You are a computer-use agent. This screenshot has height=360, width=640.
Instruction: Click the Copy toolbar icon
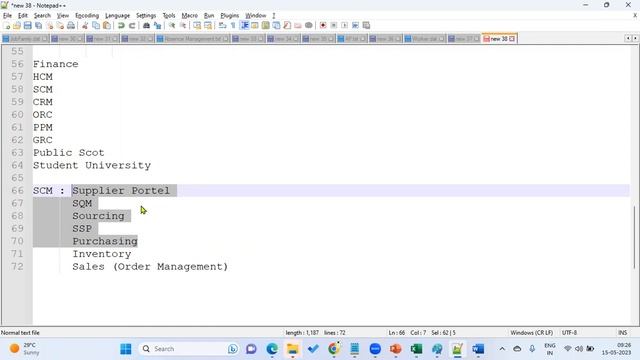[96, 25]
